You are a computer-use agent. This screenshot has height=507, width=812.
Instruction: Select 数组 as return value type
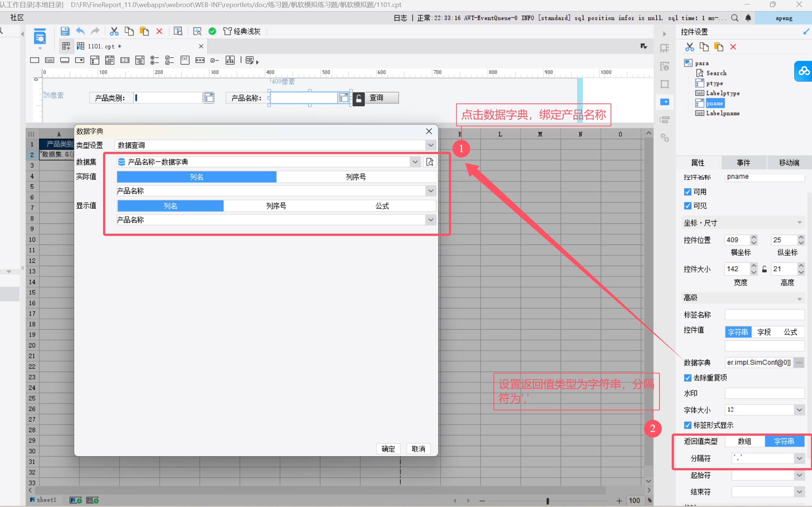point(744,441)
